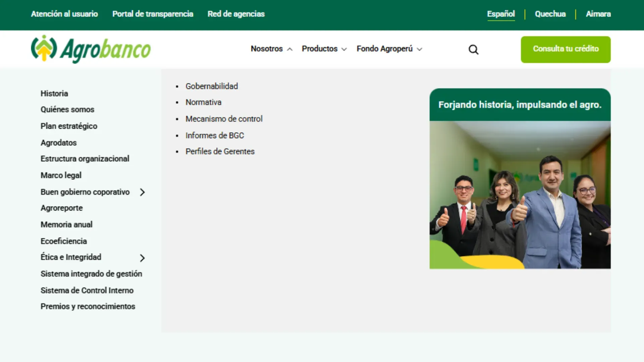
Task: Click the Consulta tu crédito button
Action: [566, 49]
